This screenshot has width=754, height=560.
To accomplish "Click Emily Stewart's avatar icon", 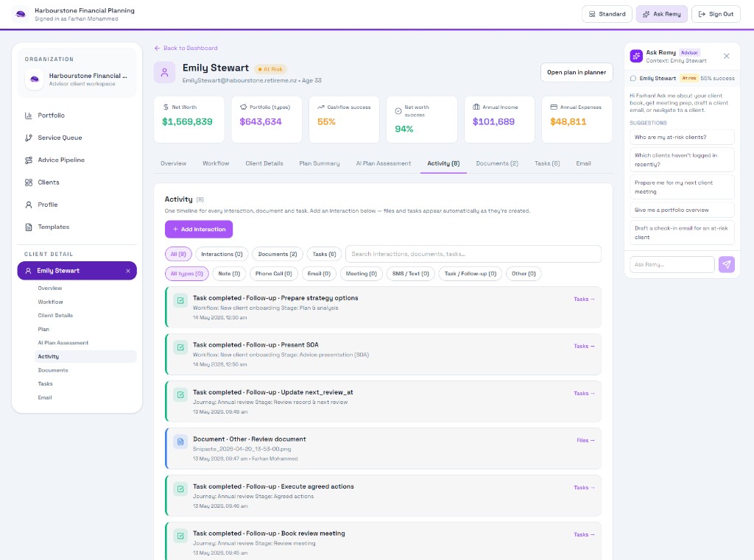I will [x=164, y=73].
